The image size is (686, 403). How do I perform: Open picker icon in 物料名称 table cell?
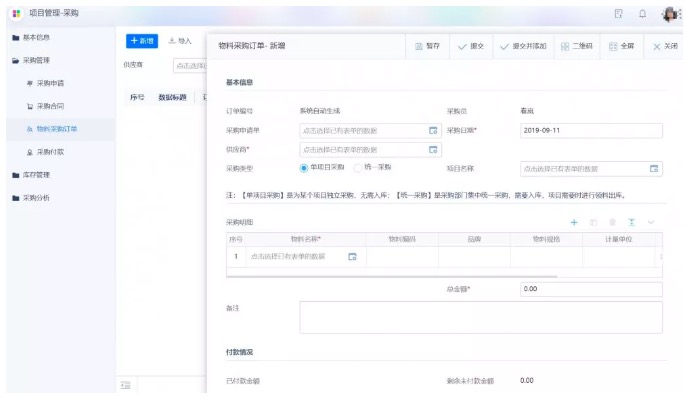pyautogui.click(x=352, y=257)
